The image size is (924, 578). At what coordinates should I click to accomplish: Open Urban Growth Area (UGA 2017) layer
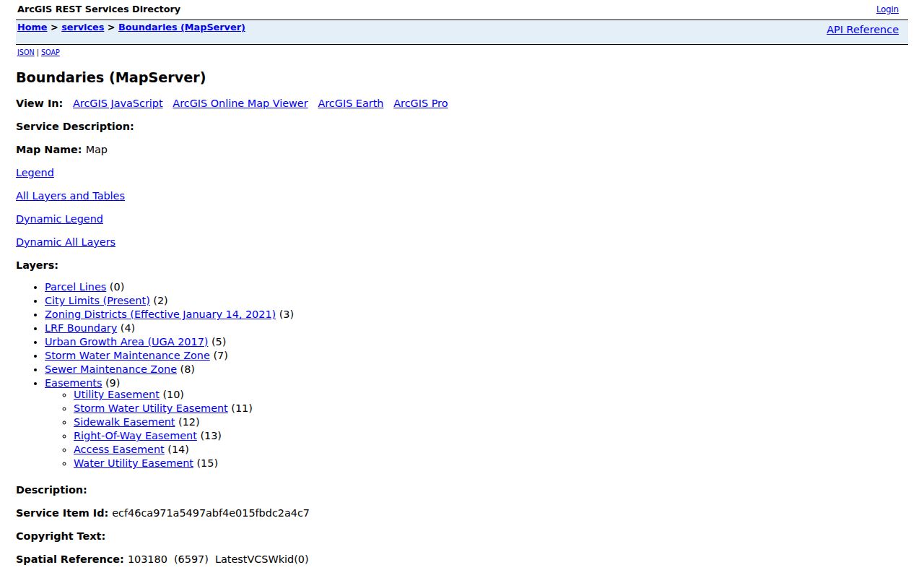126,342
